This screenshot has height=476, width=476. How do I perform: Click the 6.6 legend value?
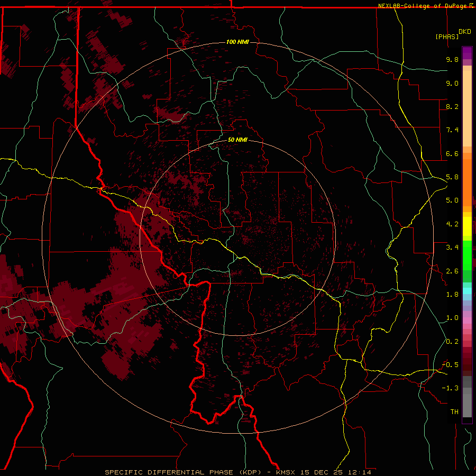point(452,153)
